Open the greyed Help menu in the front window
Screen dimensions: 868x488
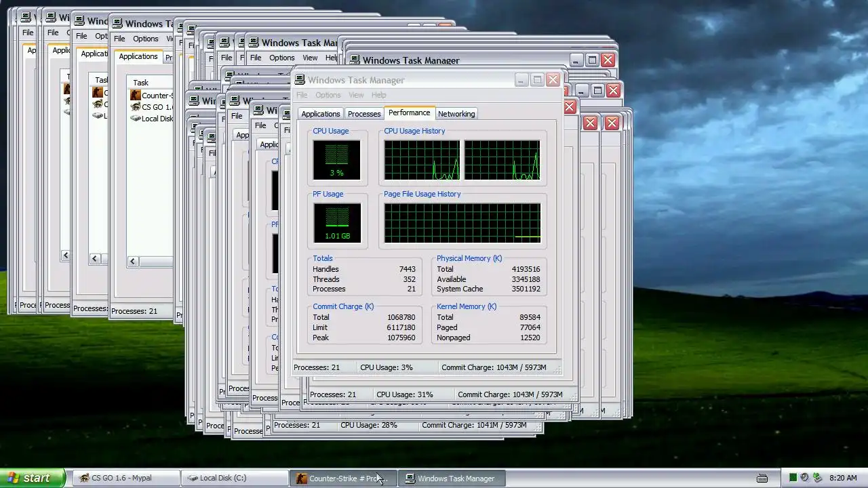[379, 95]
